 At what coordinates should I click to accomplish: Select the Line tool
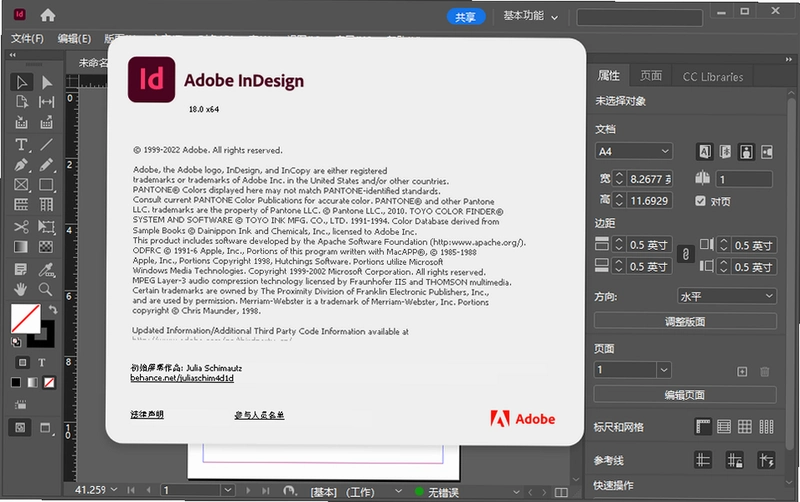point(46,145)
